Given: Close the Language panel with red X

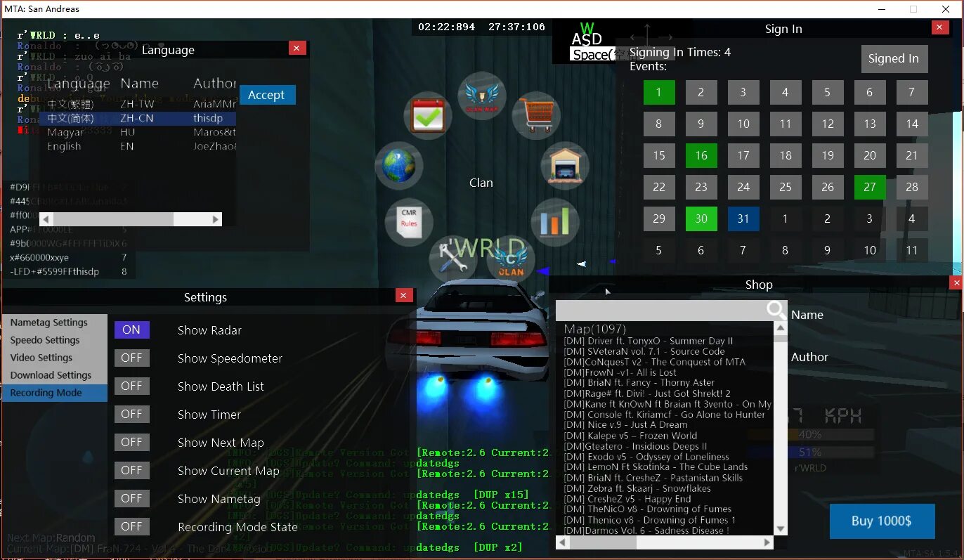Looking at the screenshot, I should pos(297,48).
